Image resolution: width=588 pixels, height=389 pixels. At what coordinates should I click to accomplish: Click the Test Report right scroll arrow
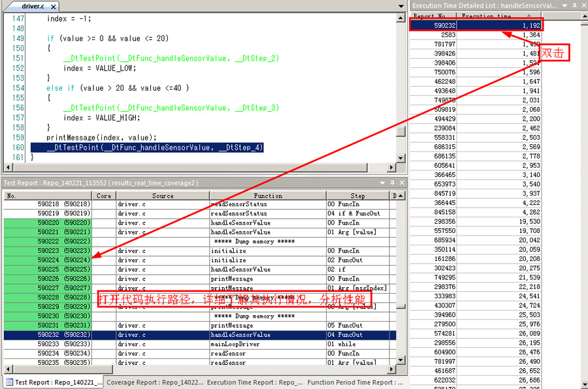pyautogui.click(x=391, y=369)
